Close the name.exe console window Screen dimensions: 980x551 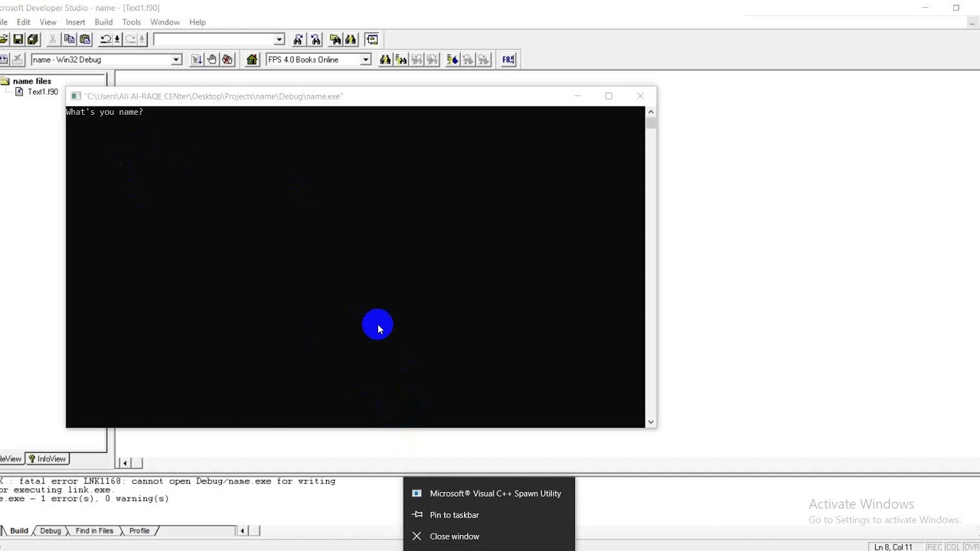(641, 96)
